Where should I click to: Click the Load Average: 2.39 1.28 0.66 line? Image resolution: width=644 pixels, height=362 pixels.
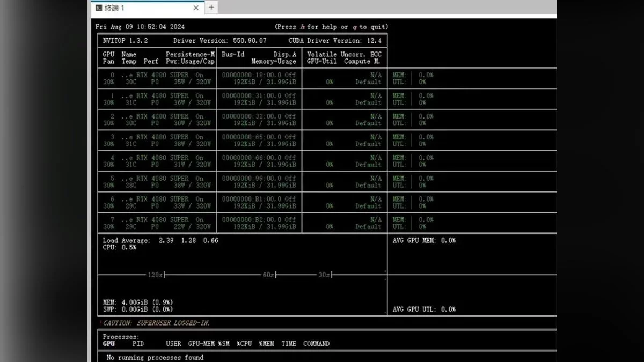(x=160, y=240)
